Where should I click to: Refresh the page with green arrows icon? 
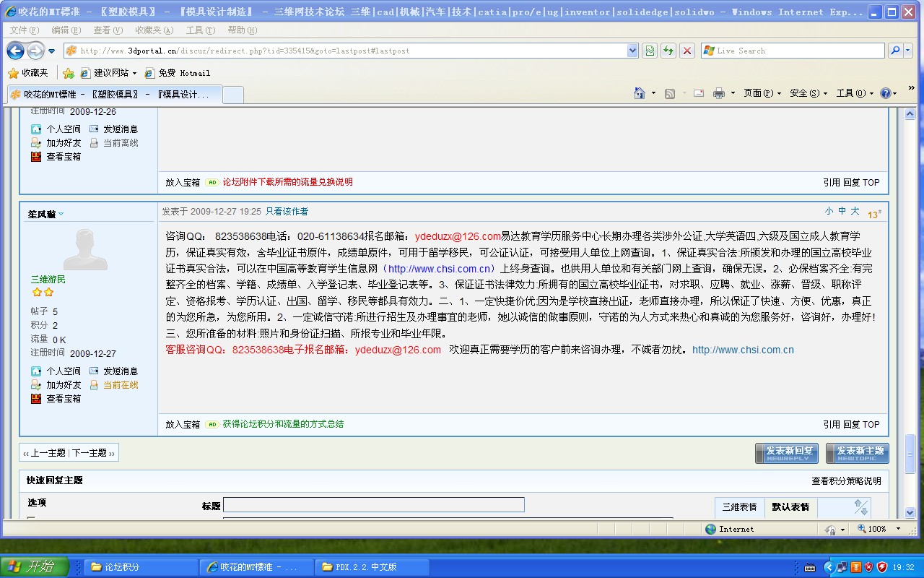pos(669,51)
